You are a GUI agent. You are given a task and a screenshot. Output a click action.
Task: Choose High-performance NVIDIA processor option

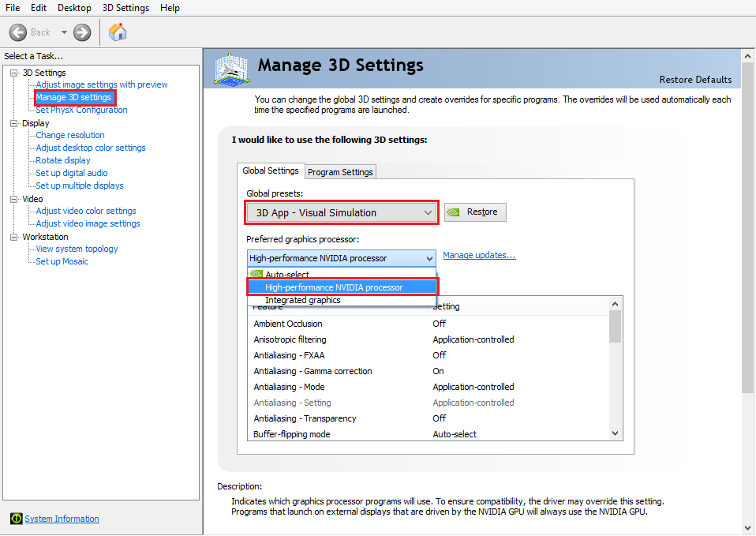tap(342, 287)
